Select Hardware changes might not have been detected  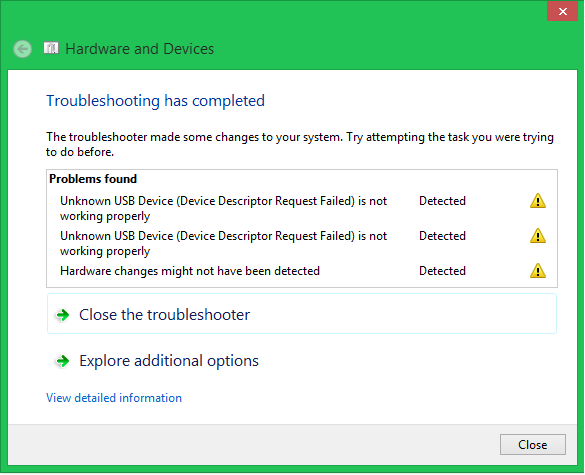[x=190, y=271]
